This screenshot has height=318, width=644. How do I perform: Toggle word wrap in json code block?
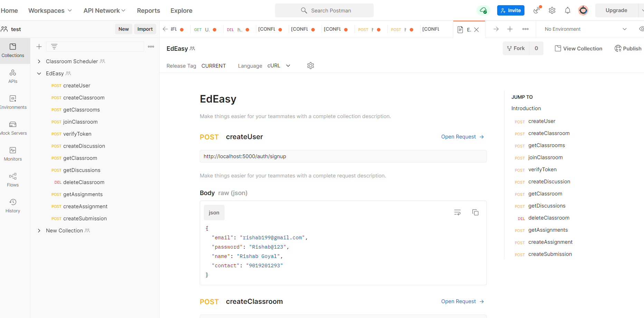(457, 212)
